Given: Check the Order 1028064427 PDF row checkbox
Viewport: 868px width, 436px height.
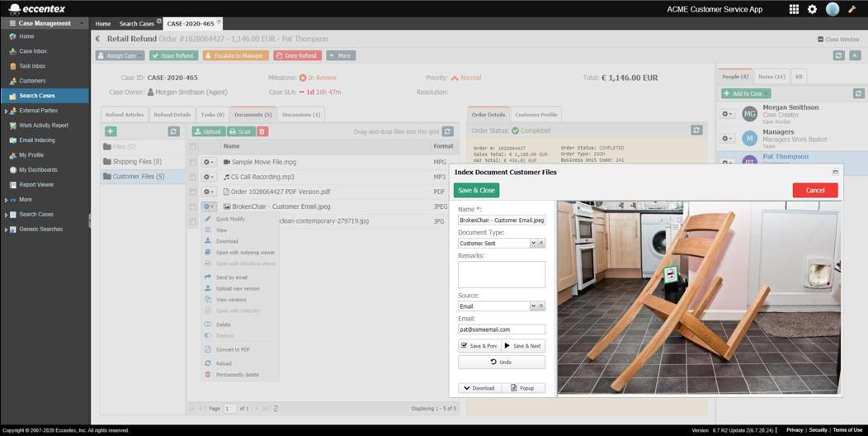Looking at the screenshot, I should coord(192,192).
